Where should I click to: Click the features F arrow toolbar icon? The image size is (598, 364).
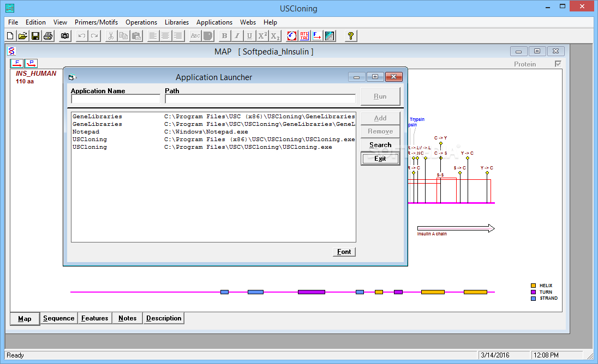(x=317, y=36)
